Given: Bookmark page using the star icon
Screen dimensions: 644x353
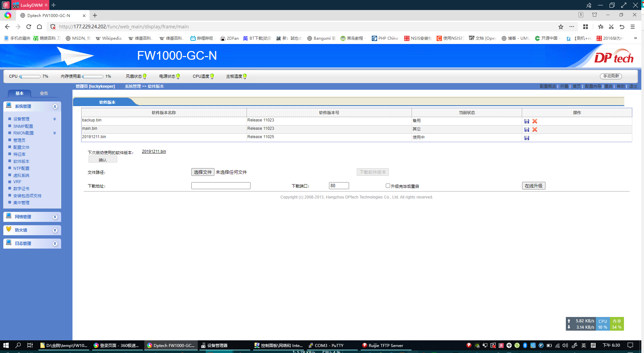Looking at the screenshot, I should [x=561, y=27].
